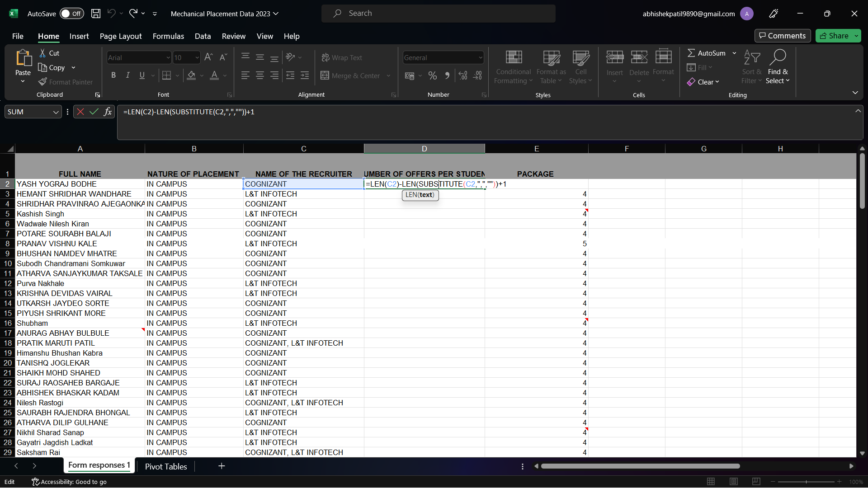868x488 pixels.
Task: Click the Format Painter icon
Action: coord(43,82)
